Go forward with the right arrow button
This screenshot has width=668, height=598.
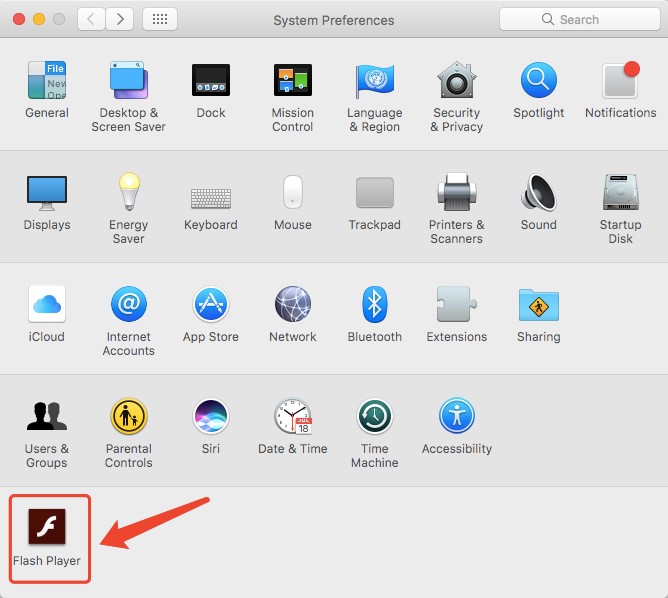click(120, 19)
